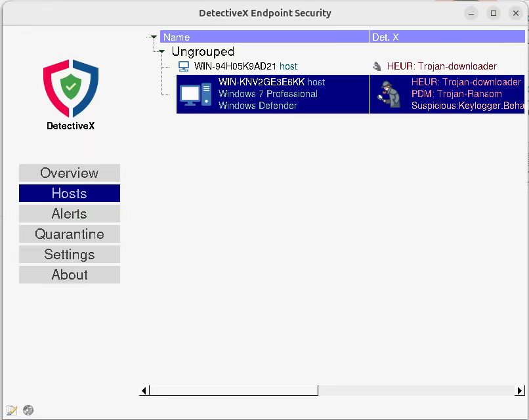Click the Det. X column header
The image size is (529, 420).
pos(446,37)
